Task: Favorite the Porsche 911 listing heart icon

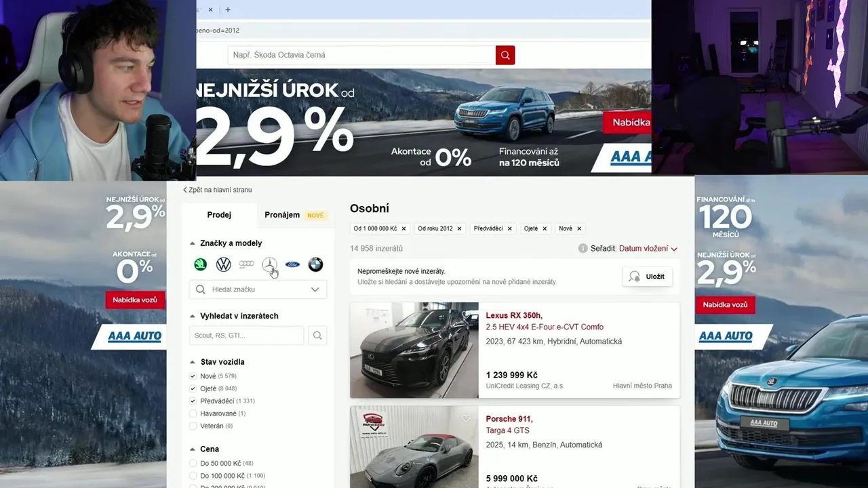Action: click(466, 418)
